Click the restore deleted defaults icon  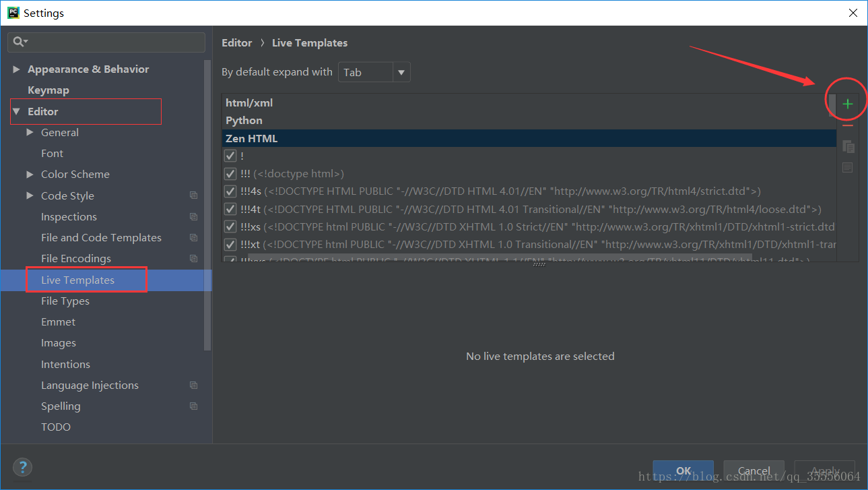pyautogui.click(x=848, y=166)
